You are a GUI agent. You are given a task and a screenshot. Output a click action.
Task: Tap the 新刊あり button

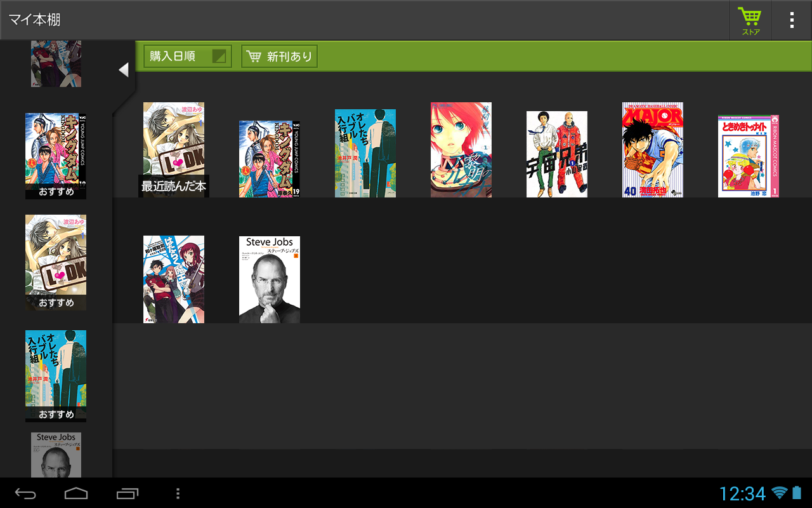coord(279,57)
